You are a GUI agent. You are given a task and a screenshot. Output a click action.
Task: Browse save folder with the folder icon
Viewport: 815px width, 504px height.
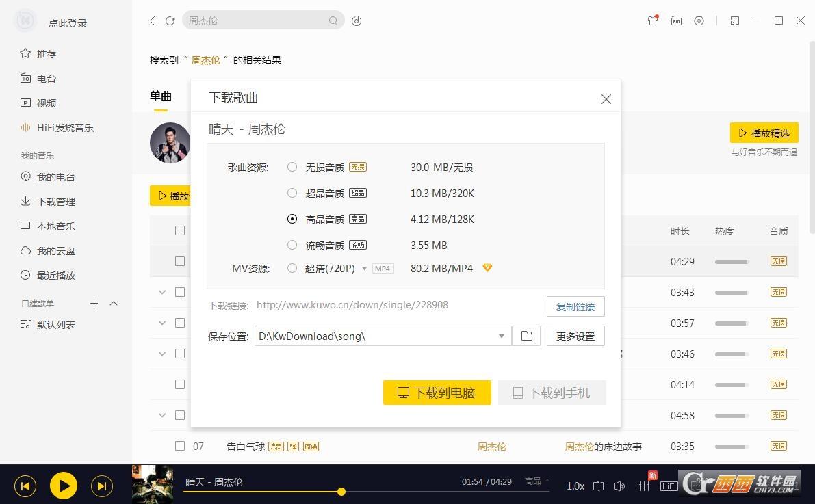click(526, 336)
